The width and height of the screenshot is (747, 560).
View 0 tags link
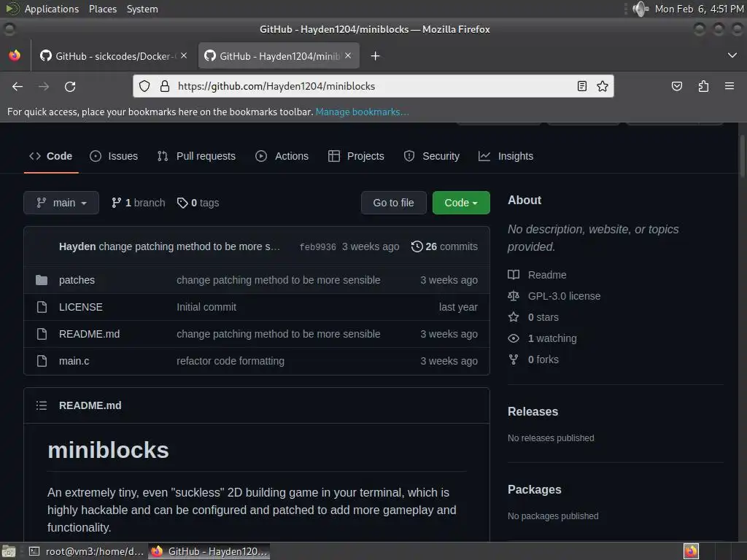(198, 203)
